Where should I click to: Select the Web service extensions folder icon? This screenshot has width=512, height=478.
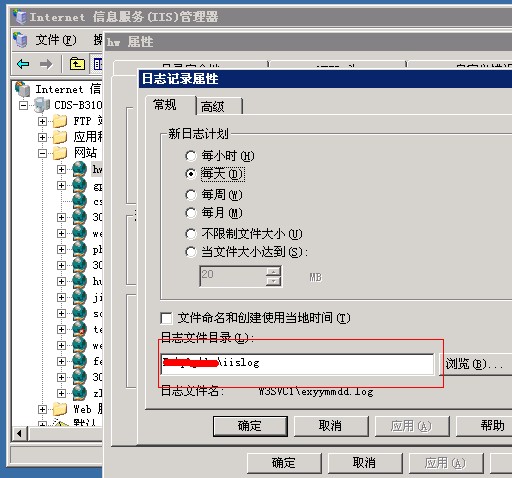pyautogui.click(x=60, y=409)
